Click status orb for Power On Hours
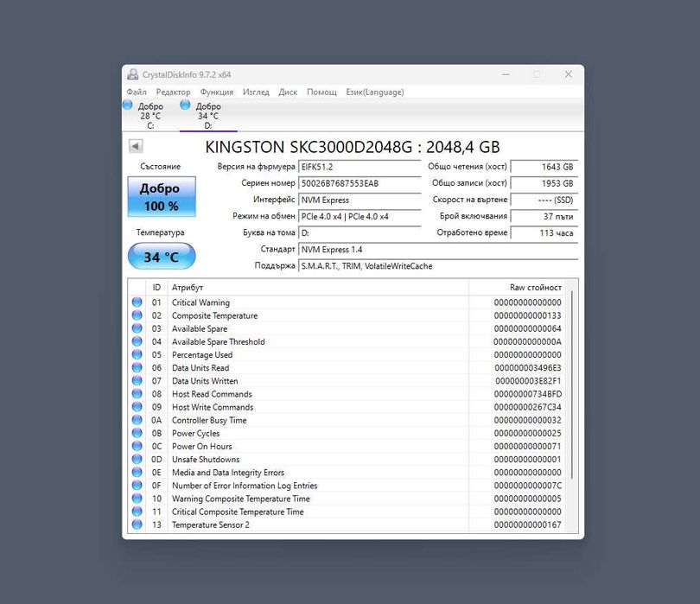This screenshot has width=700, height=604. (137, 446)
